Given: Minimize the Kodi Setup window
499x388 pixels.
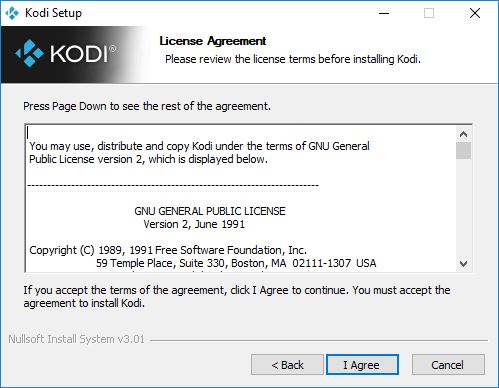Looking at the screenshot, I should tap(384, 13).
